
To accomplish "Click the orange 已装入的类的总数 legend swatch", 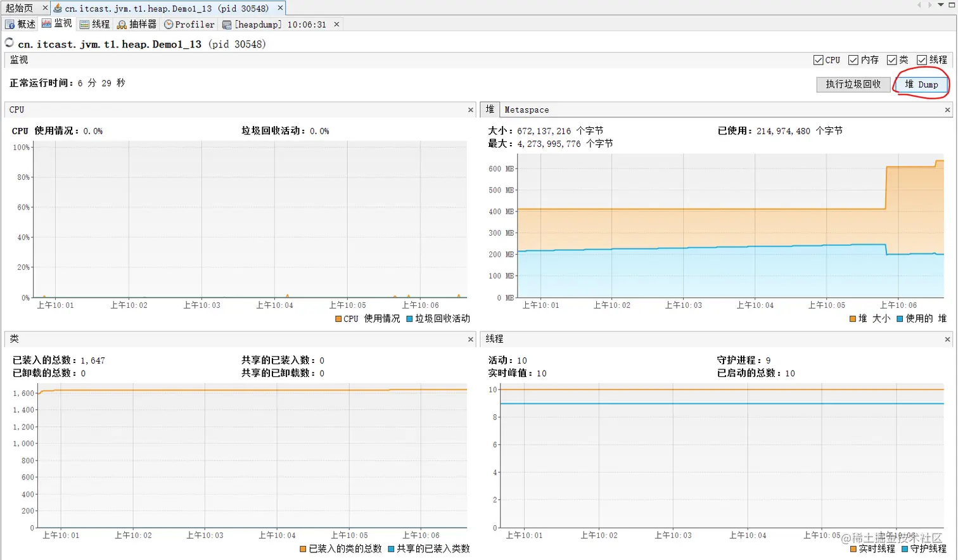I will [303, 549].
